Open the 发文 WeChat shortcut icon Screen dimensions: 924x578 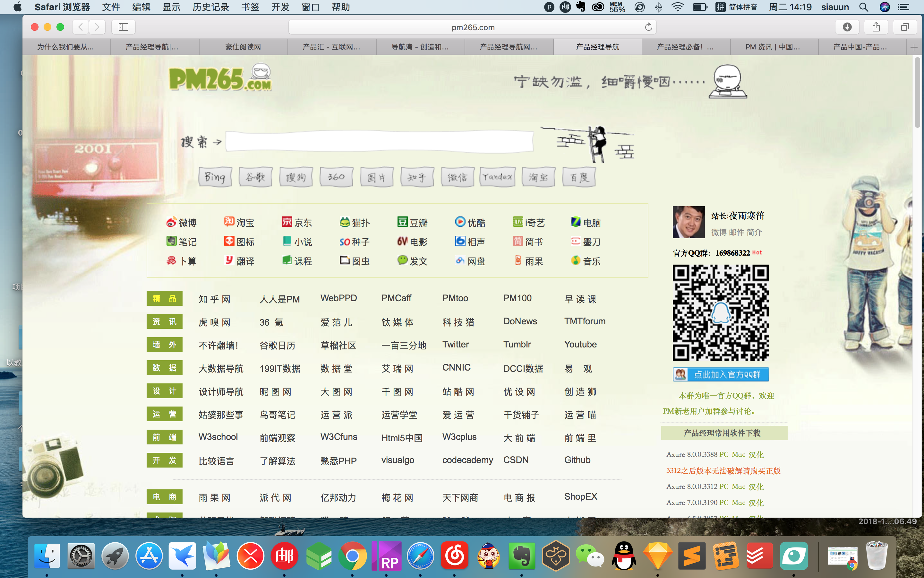(412, 261)
